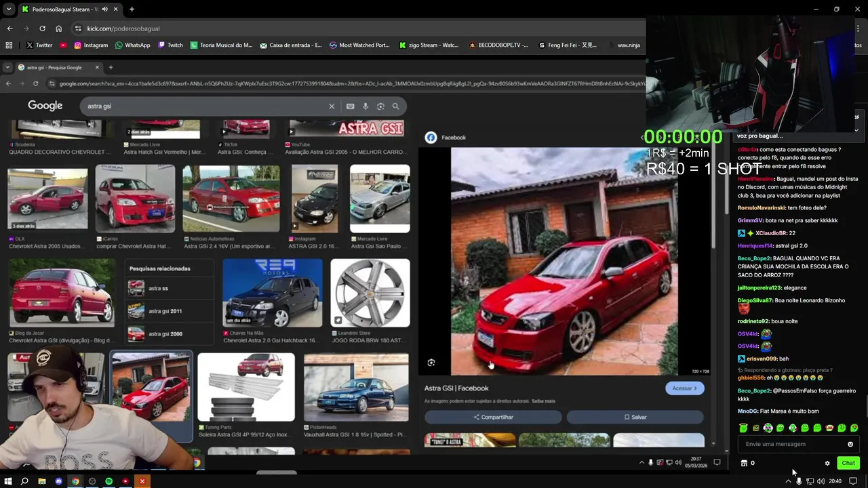Open Teoria Musical bookmark

[x=221, y=45]
